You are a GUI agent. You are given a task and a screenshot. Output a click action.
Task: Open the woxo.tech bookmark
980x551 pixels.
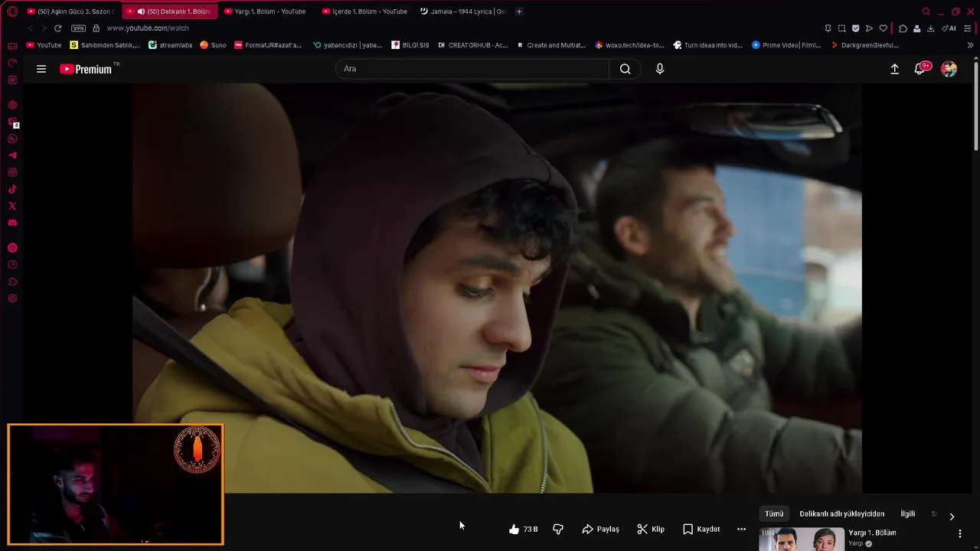629,45
